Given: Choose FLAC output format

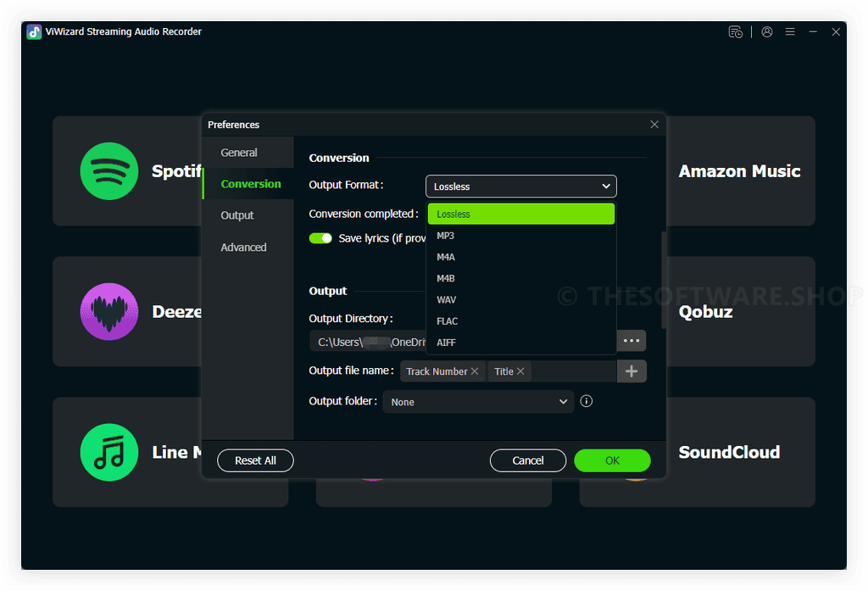Looking at the screenshot, I should point(521,321).
